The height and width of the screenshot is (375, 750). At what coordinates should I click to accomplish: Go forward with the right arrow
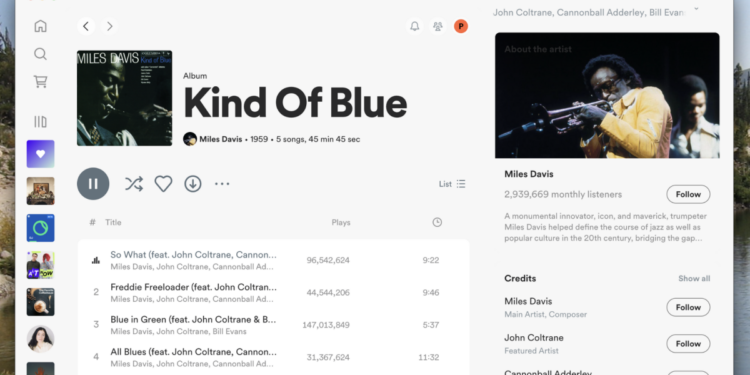[110, 26]
